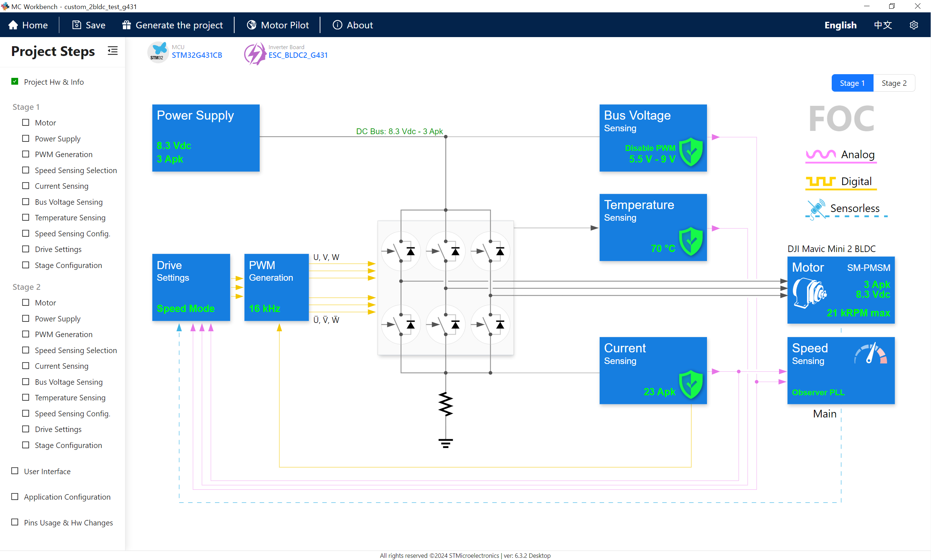Image resolution: width=931 pixels, height=560 pixels.
Task: Enable the Motor checkbox under Stage 1
Action: click(25, 122)
